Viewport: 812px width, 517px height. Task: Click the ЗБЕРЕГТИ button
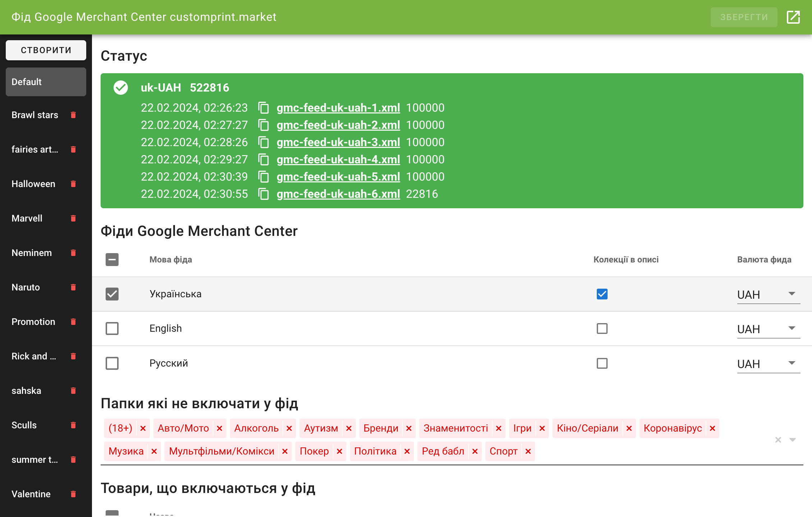point(744,17)
